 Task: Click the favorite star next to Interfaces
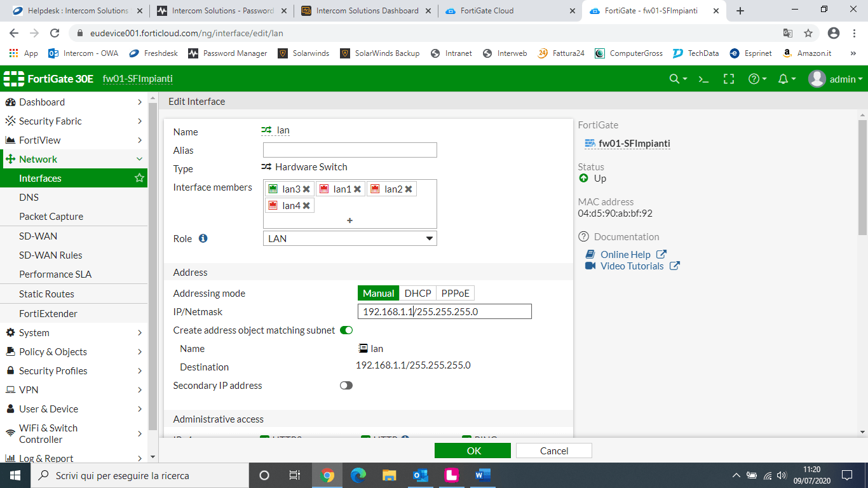point(139,178)
